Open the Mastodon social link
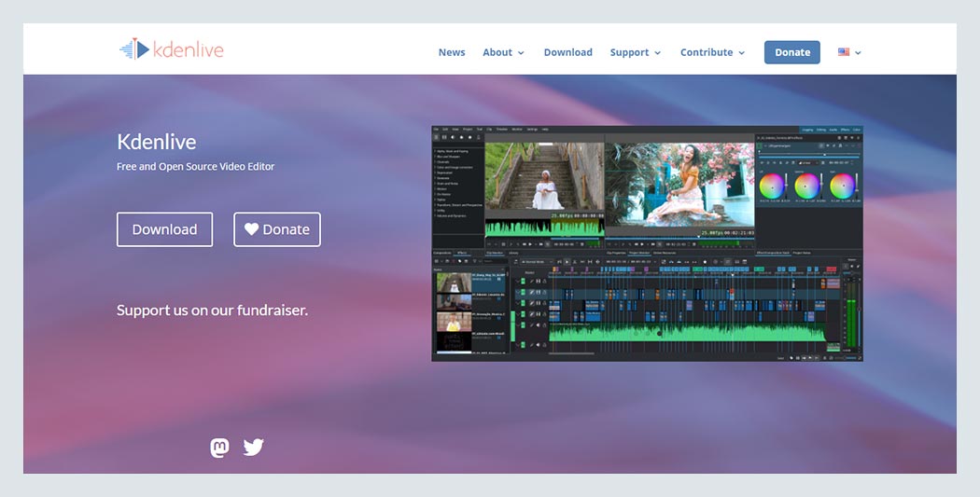This screenshot has width=980, height=497. [219, 447]
